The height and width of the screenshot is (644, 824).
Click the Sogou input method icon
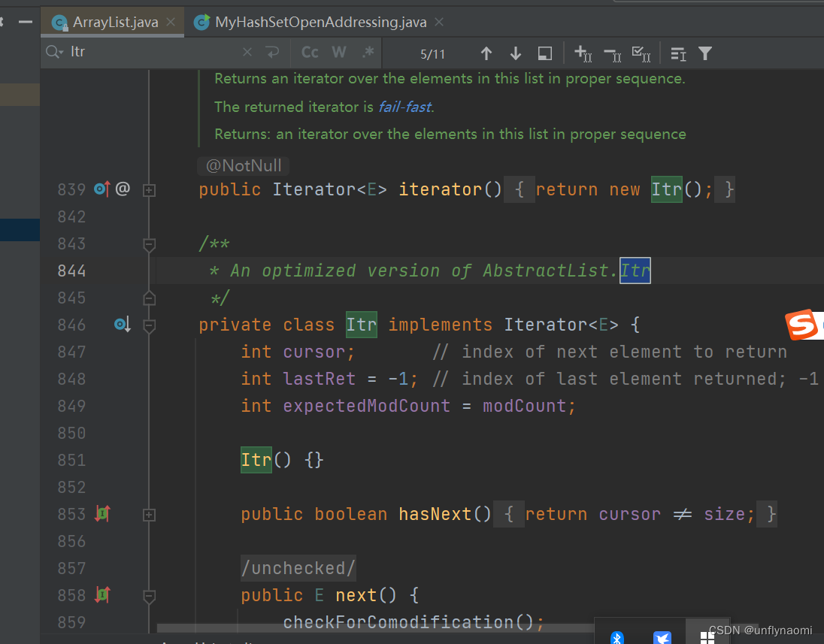pos(804,325)
